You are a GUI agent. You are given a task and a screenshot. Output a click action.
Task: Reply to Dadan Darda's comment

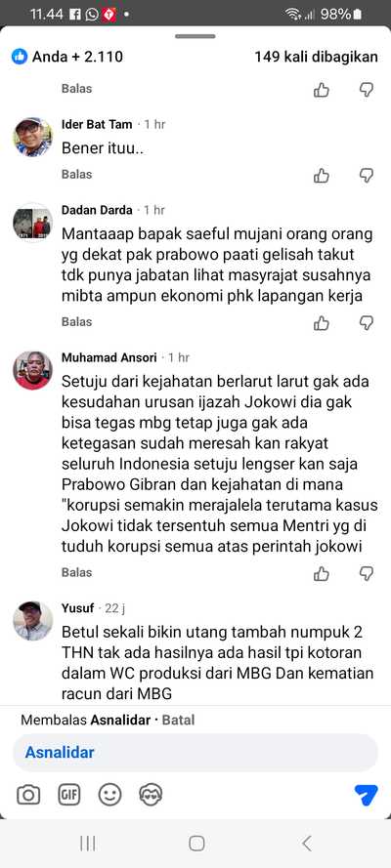(76, 321)
